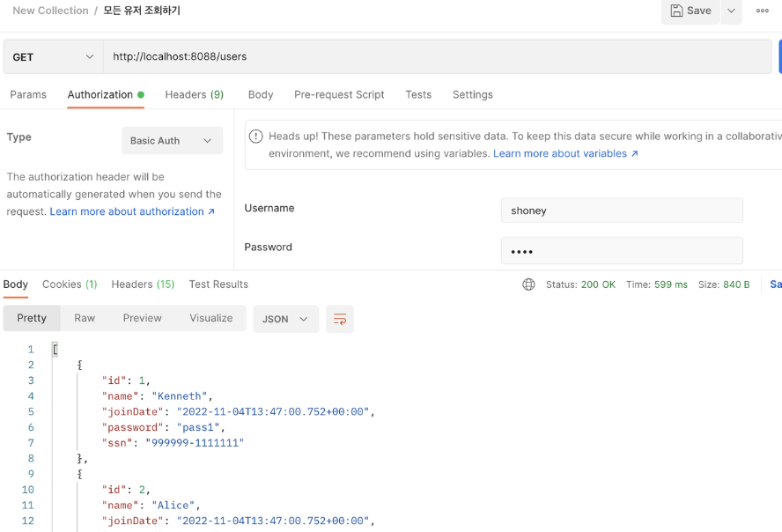The width and height of the screenshot is (782, 532).
Task: Open Learn more about variables link
Action: (565, 153)
